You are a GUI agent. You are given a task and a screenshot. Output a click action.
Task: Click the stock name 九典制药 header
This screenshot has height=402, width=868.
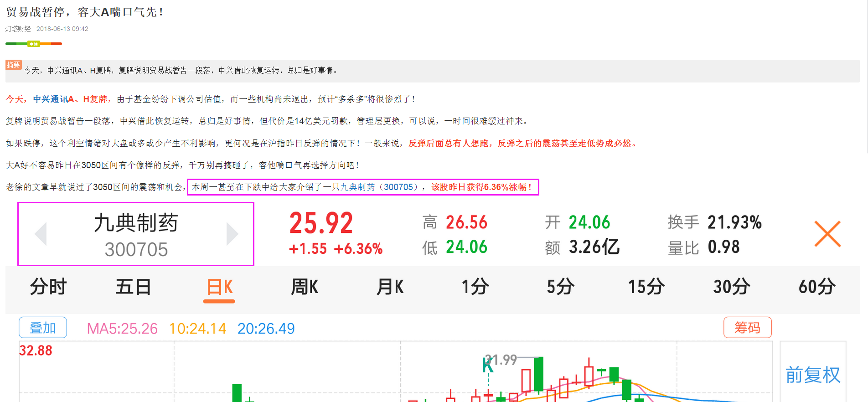[136, 223]
